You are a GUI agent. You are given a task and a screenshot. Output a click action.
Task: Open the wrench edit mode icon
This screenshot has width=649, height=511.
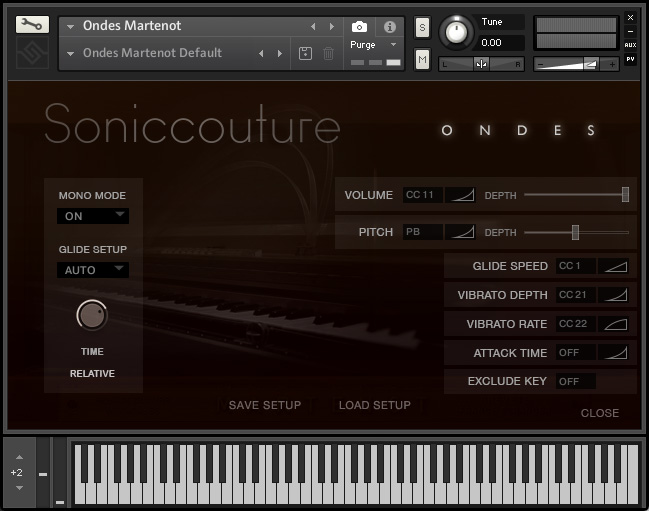32,25
